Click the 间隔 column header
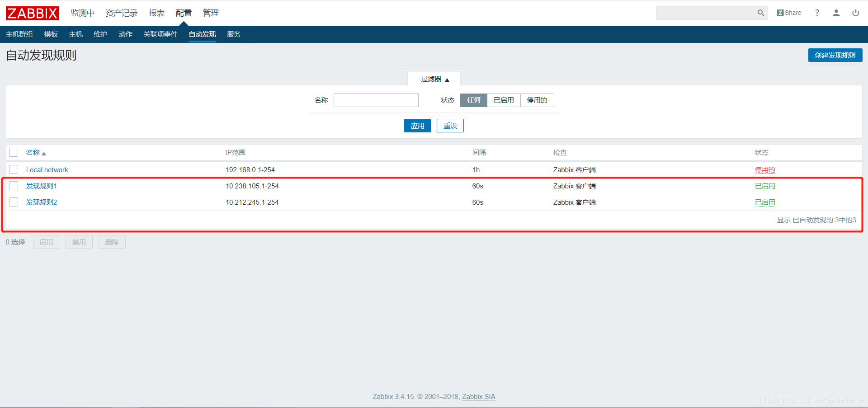Screen dimensions: 868x408 [479, 153]
